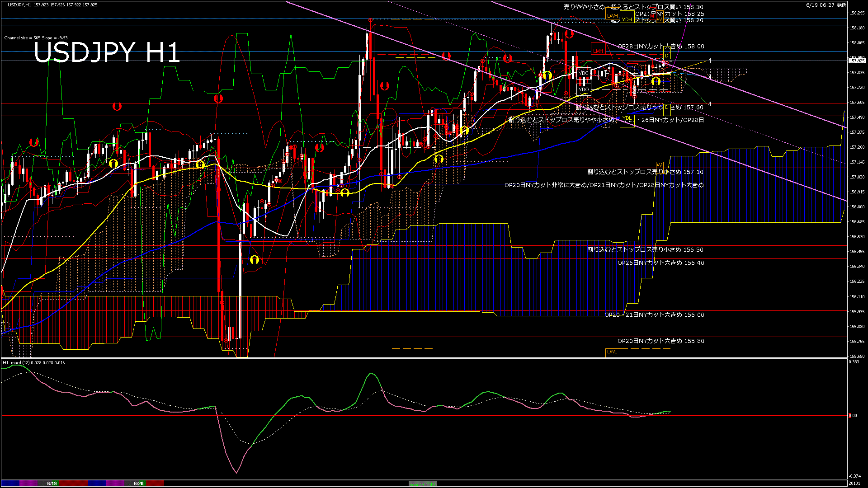Click the 6/19 06:27 更新 timestamp

tap(826, 5)
